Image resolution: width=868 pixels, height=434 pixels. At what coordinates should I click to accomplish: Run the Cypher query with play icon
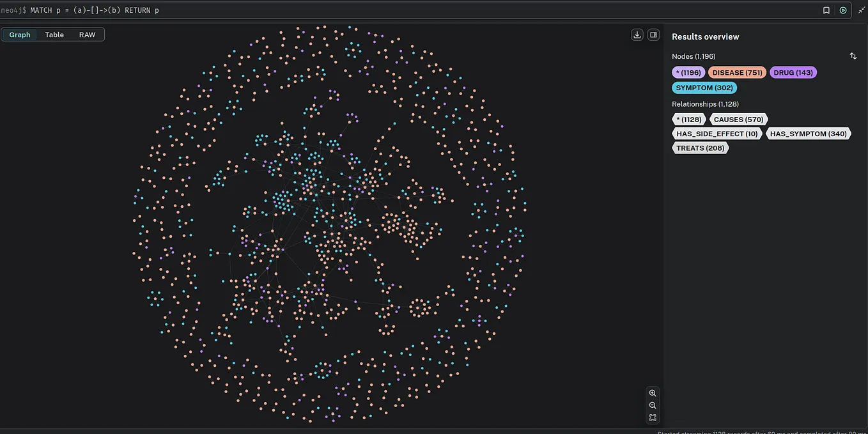tap(842, 10)
